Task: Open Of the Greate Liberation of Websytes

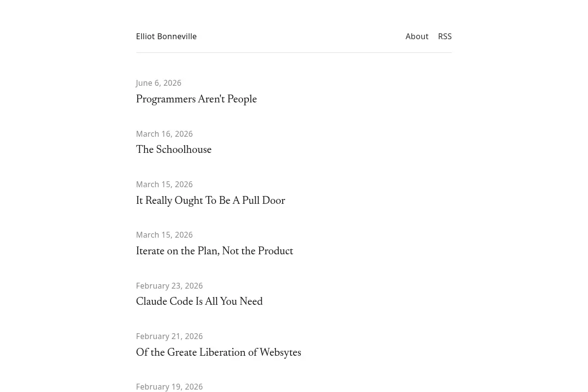Action: [218, 353]
